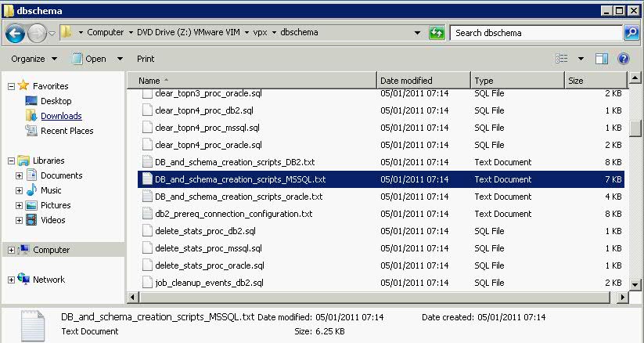Viewport: 644px width, 343px height.
Task: Click the Date created value in details pane
Action: pos(512,317)
